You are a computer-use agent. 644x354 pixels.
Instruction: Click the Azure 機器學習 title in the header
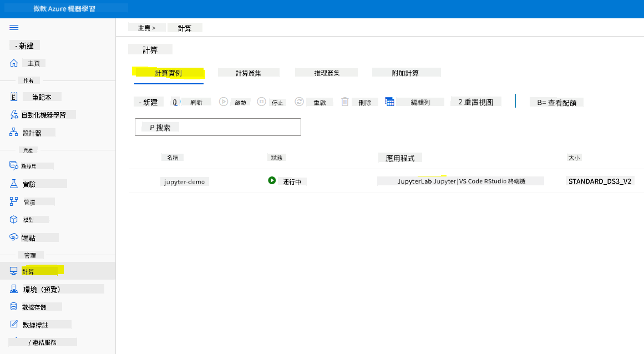click(64, 8)
